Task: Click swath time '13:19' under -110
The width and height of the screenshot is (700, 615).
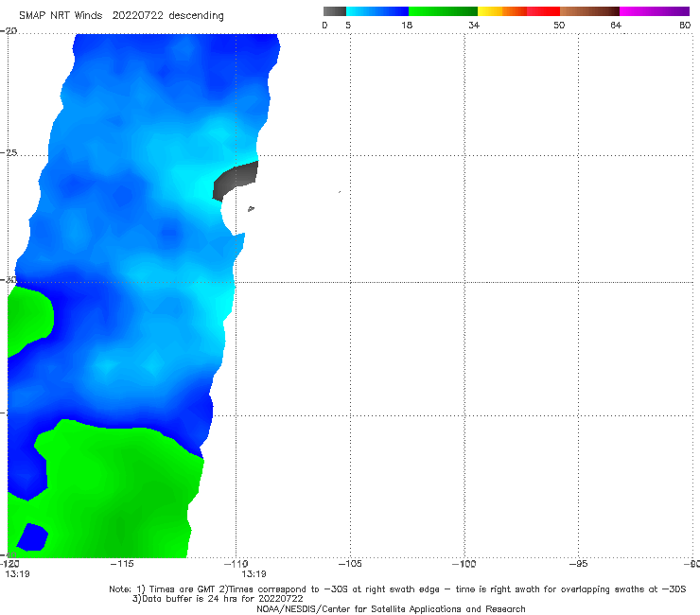Action: (254, 574)
